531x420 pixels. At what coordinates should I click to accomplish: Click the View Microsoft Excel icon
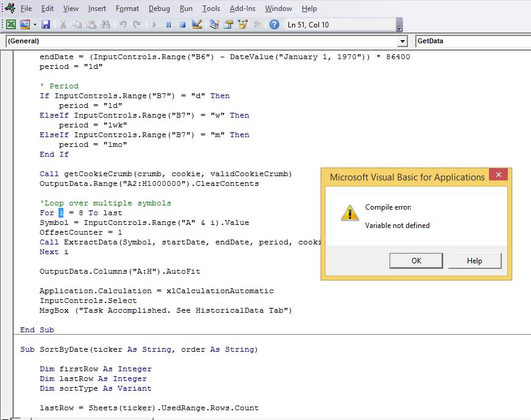tap(11, 24)
